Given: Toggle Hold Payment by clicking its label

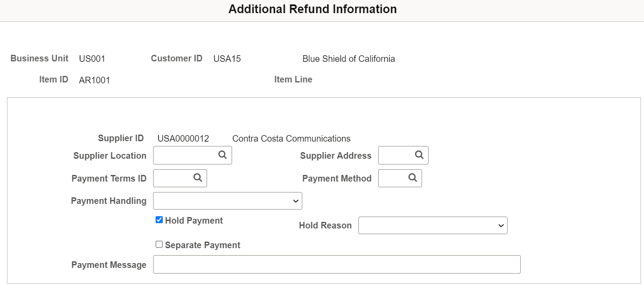Looking at the screenshot, I should click(x=193, y=221).
